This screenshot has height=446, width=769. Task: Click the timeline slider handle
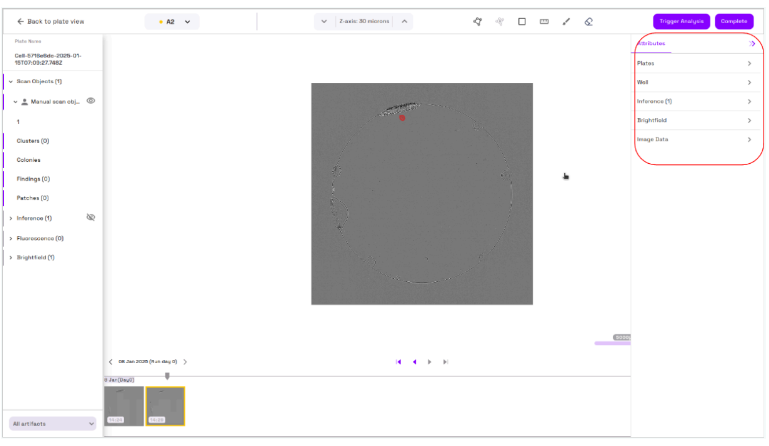pyautogui.click(x=167, y=376)
